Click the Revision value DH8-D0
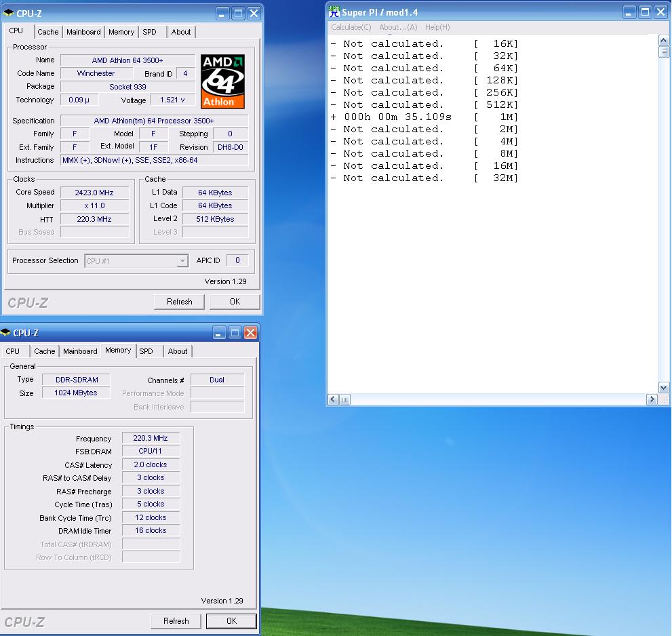This screenshot has height=636, width=672. (231, 147)
